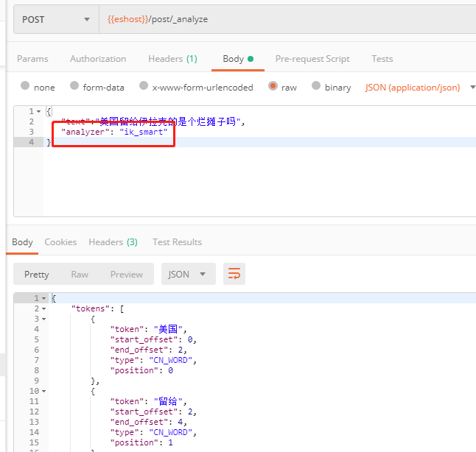
Task: Switch response view to Pretty
Action: pyautogui.click(x=36, y=275)
